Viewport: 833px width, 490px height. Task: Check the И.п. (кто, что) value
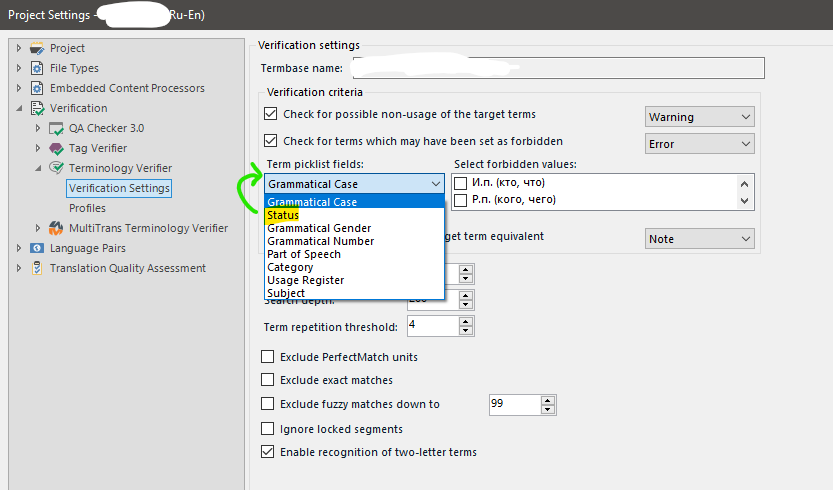[x=461, y=183]
